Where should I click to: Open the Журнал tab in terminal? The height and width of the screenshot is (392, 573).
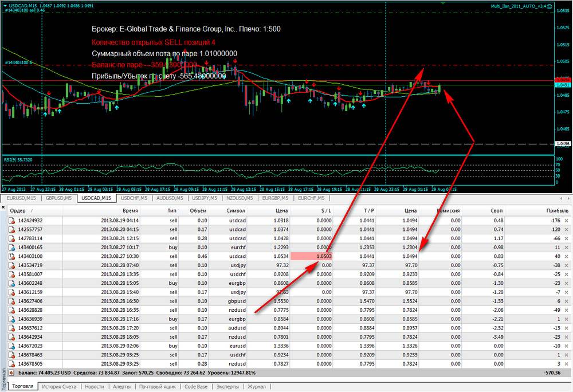(256, 387)
